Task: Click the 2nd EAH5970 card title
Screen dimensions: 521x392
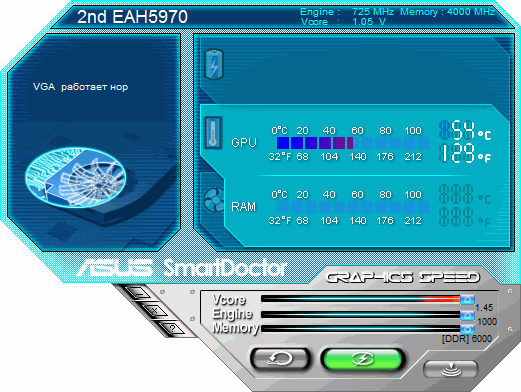Action: pyautogui.click(x=132, y=17)
